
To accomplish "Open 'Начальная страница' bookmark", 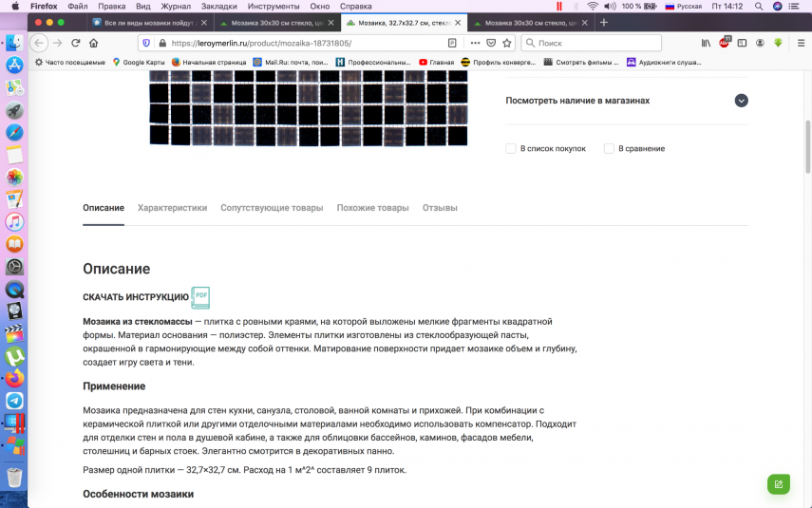I will (x=209, y=62).
